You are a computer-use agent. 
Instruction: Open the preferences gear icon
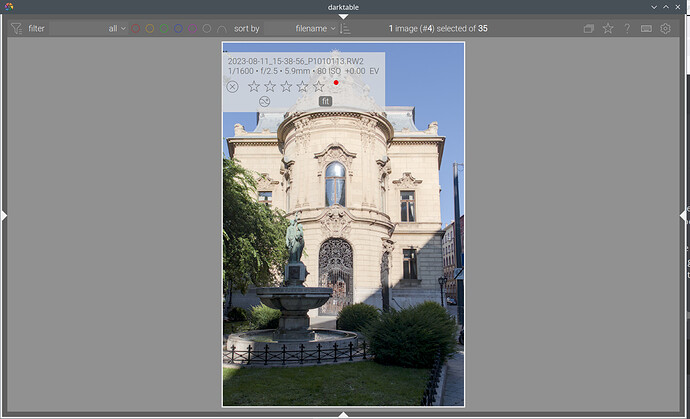[x=665, y=29]
